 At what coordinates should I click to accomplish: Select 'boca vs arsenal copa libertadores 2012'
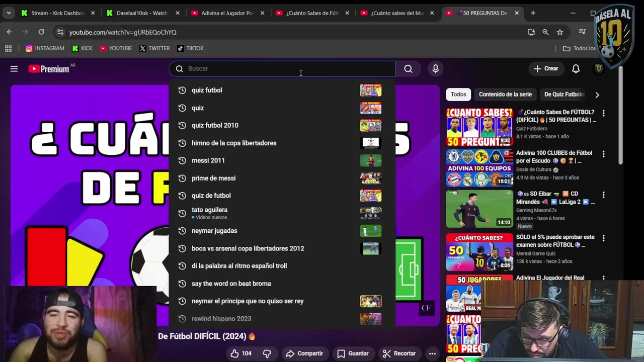click(282, 248)
